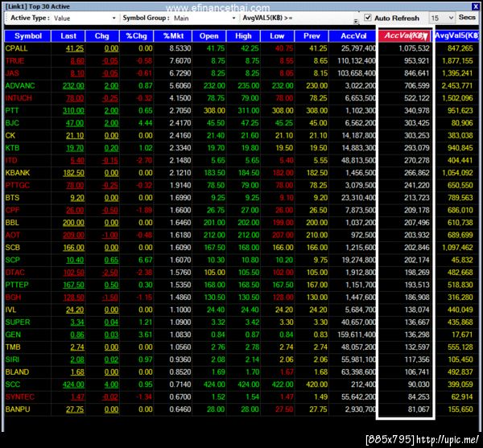Click BJC change value 2.00
The height and width of the screenshot is (448, 483).
click(x=111, y=123)
